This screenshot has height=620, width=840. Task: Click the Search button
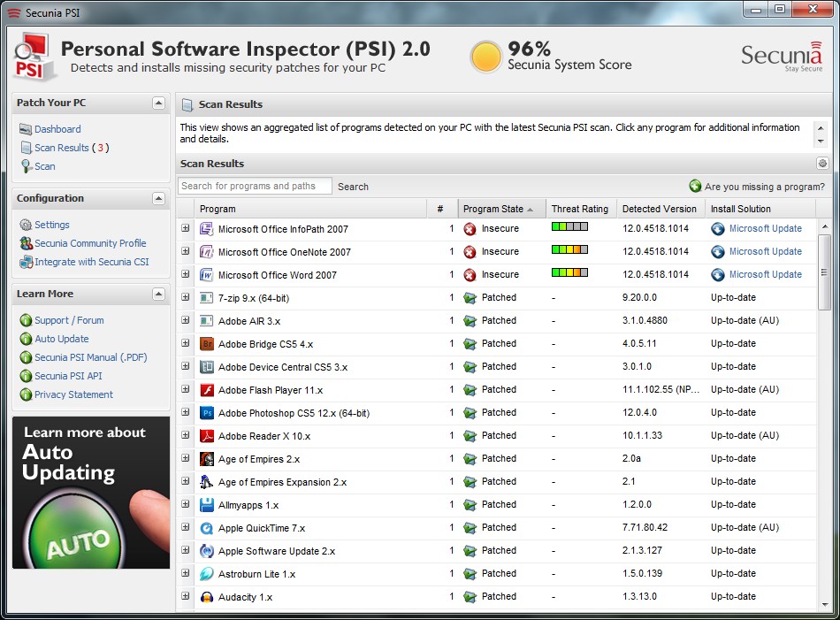(353, 187)
